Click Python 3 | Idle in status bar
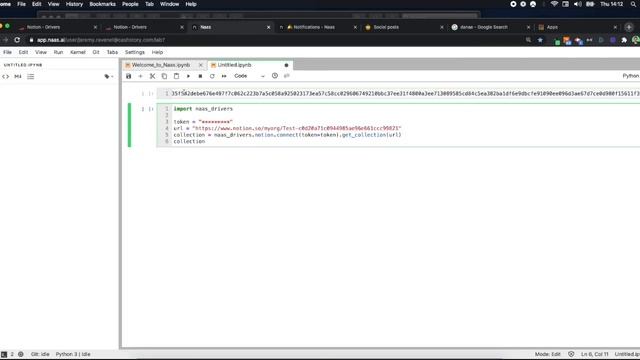Viewport: 640px width, 360px height. tap(73, 354)
